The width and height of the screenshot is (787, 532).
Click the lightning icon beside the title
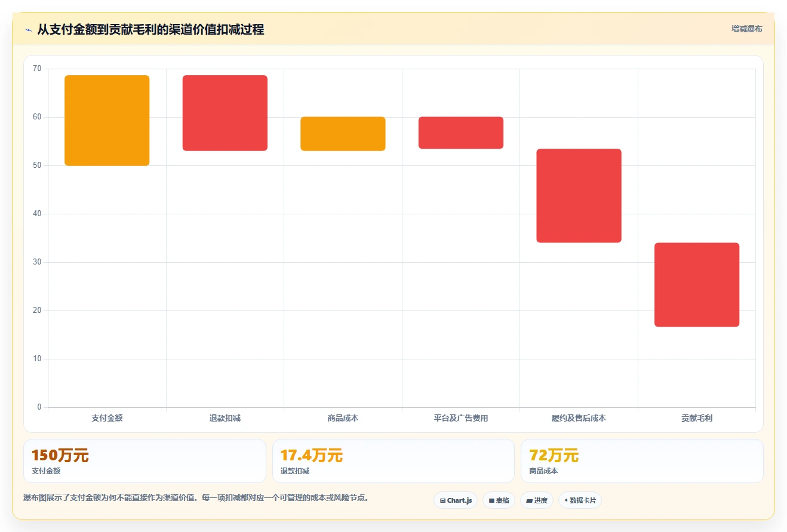point(29,29)
